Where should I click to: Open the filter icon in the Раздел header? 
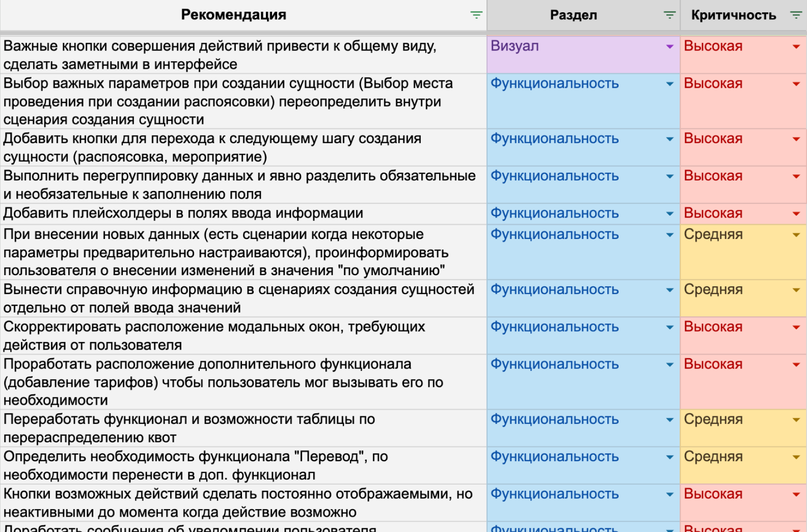[x=669, y=15]
